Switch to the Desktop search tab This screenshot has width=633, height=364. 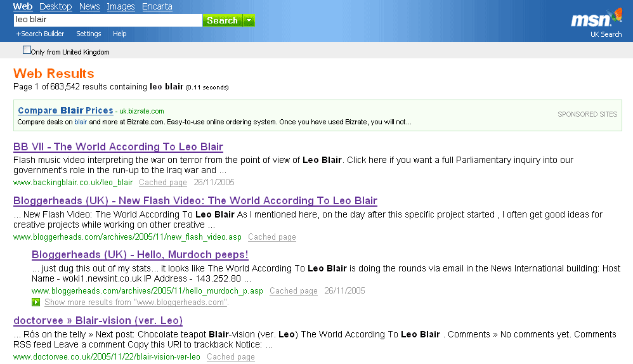click(x=55, y=6)
